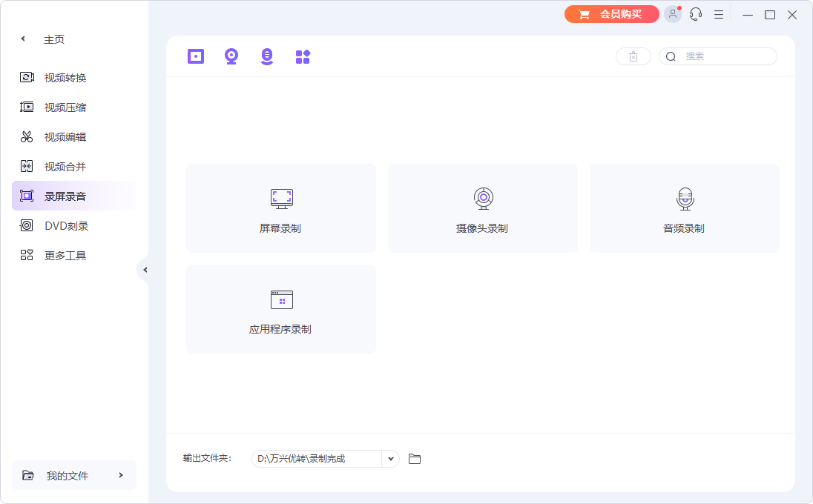This screenshot has width=813, height=504.
Task: Select the microphone recording icon in top toolbar
Action: coord(266,56)
